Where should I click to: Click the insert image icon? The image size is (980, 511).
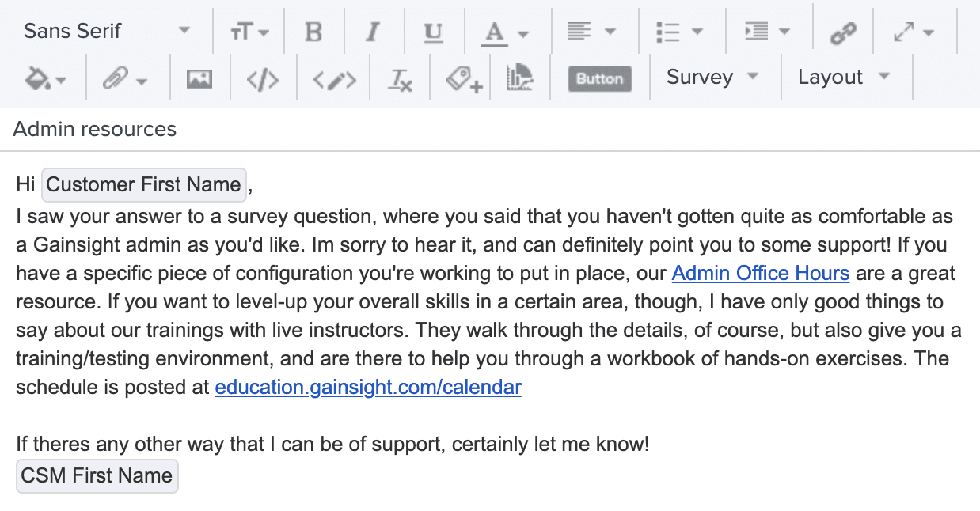pyautogui.click(x=199, y=78)
